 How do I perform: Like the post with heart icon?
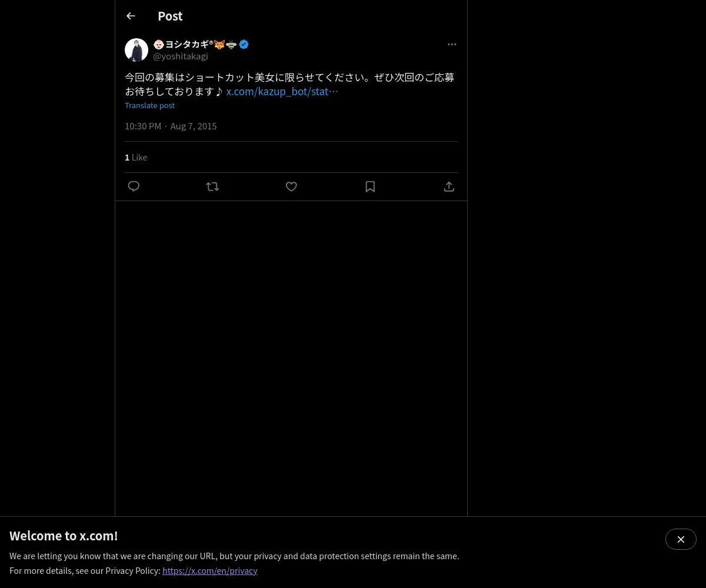coord(291,186)
